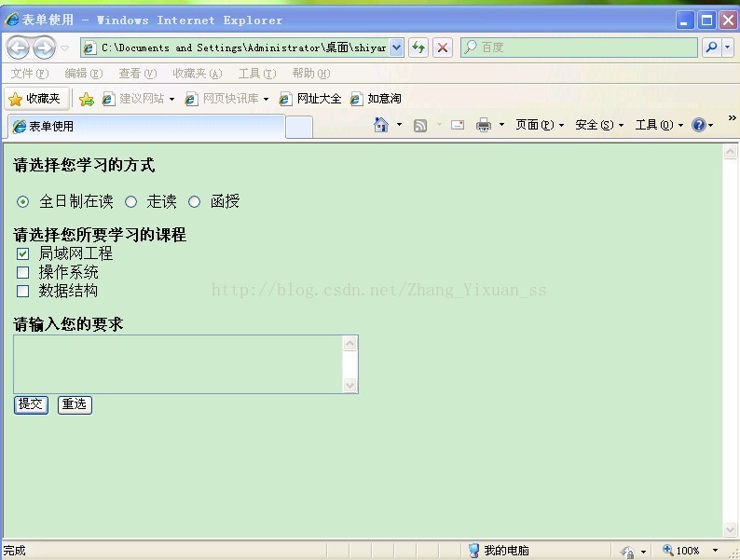740x560 pixels.
Task: Click the textarea scroll down arrow
Action: 349,385
